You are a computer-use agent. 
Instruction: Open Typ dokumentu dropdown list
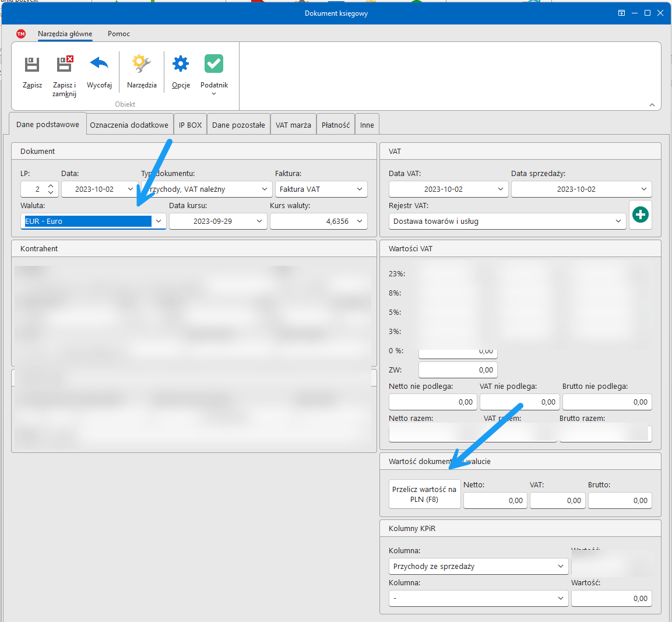[x=265, y=189]
